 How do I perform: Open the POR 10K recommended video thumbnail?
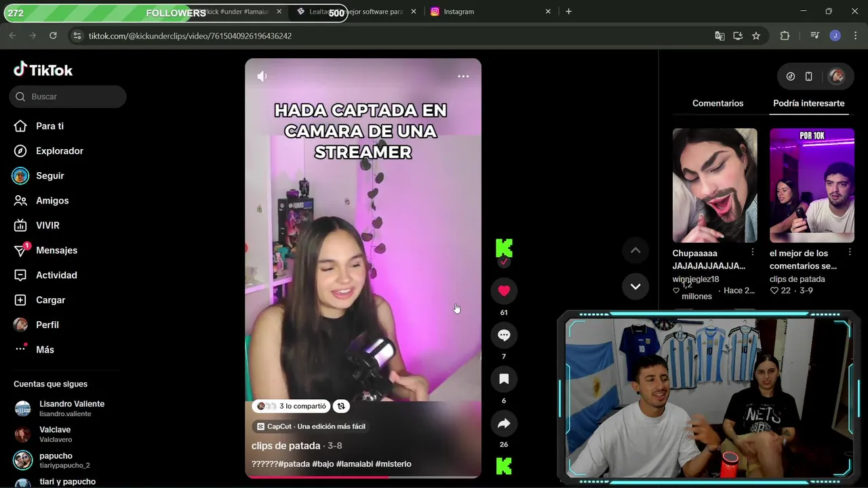tap(812, 185)
